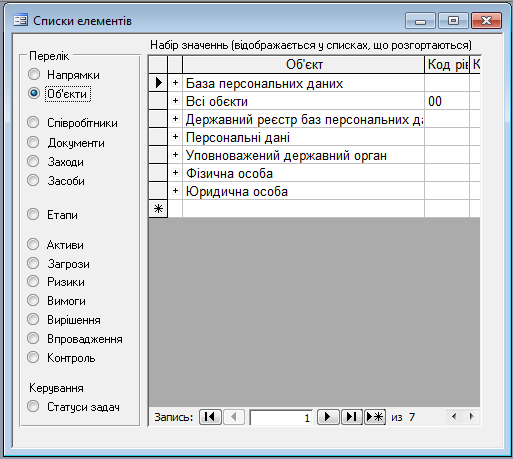Expand the Юридична особа subdatasheet
The width and height of the screenshot is (513, 459).
click(x=175, y=191)
